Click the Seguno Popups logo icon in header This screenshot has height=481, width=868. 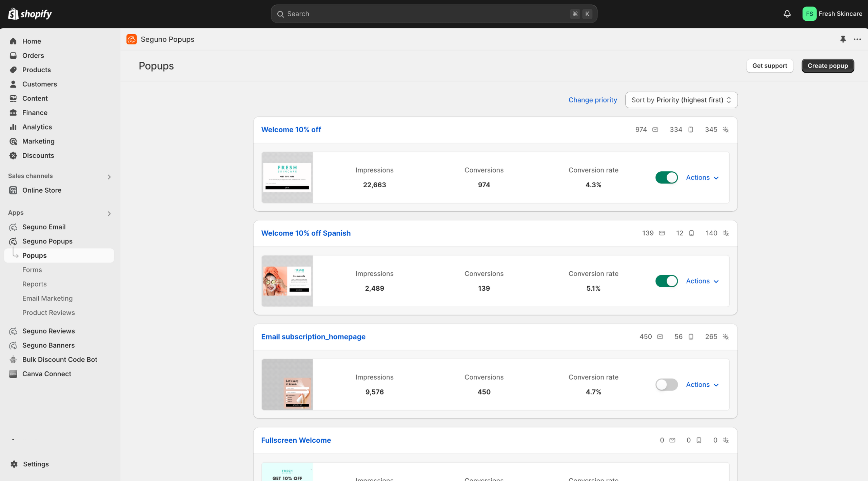pyautogui.click(x=132, y=39)
